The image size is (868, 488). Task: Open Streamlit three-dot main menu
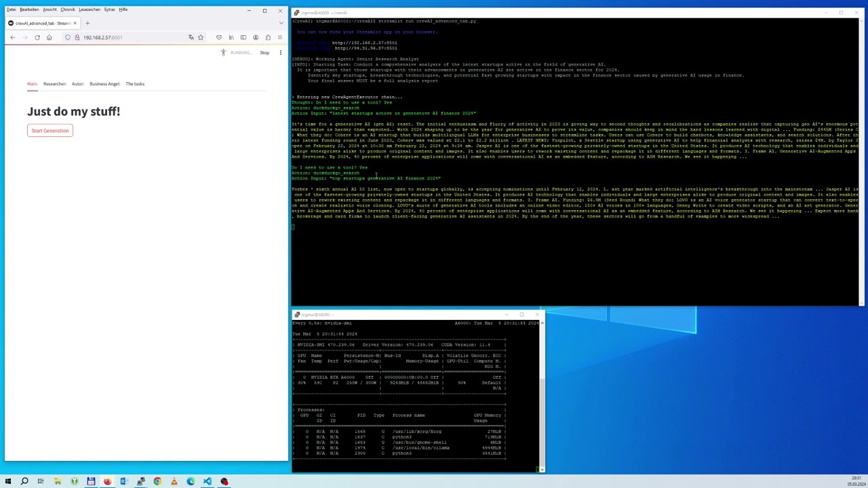280,52
